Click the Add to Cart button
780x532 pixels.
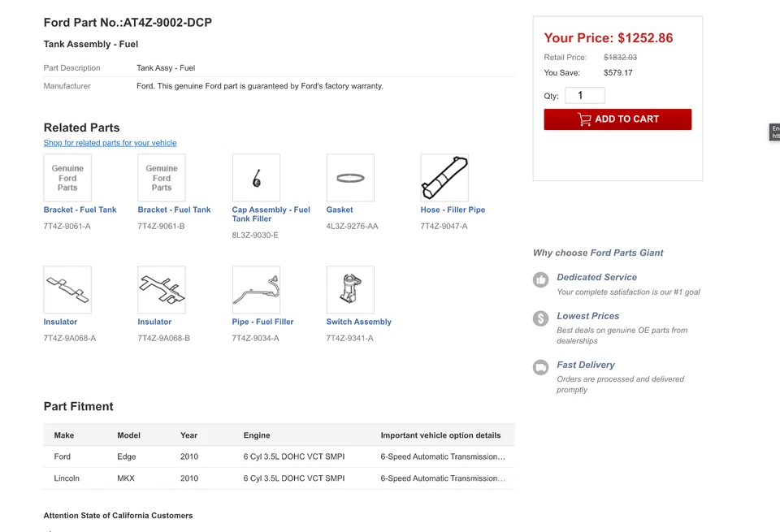[x=617, y=119]
